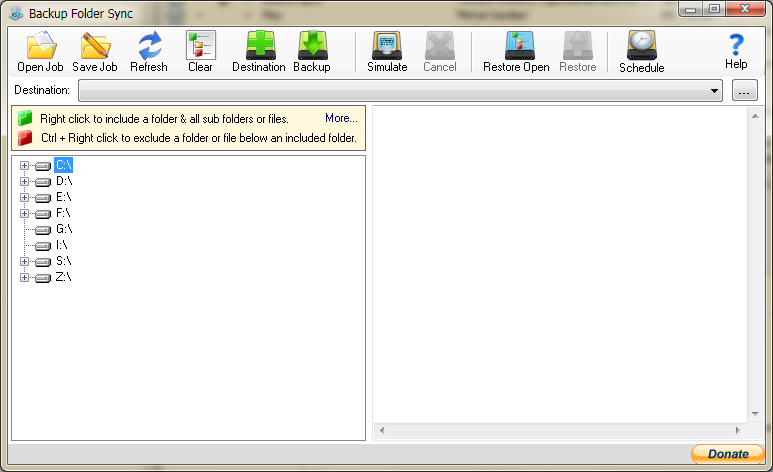The width and height of the screenshot is (773, 472).
Task: Open a saved job with Open Job
Action: point(40,51)
